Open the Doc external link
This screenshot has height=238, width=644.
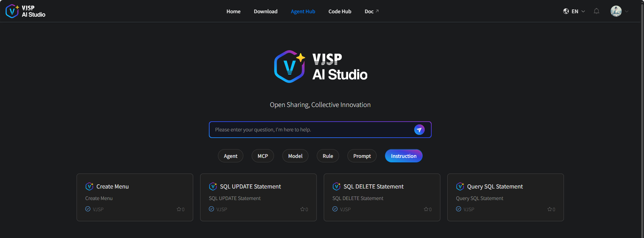coord(371,11)
